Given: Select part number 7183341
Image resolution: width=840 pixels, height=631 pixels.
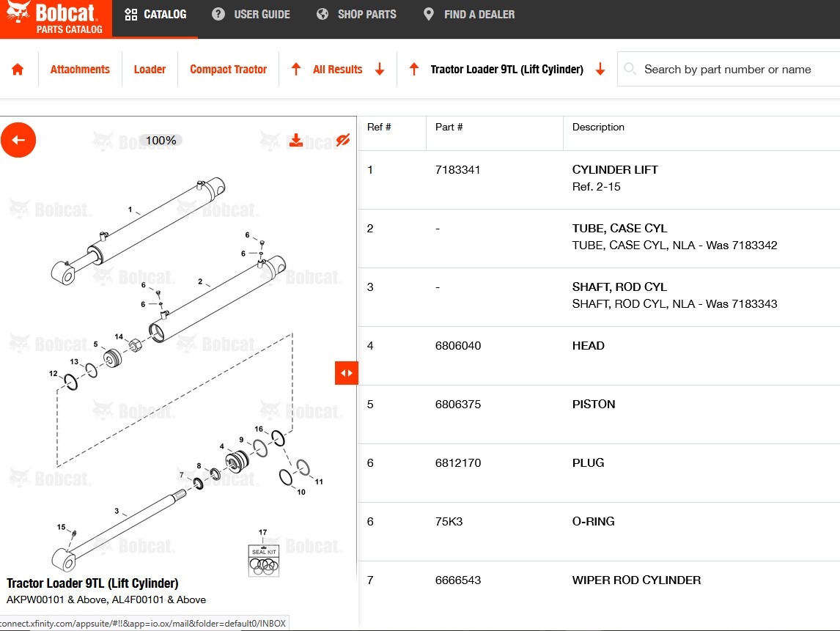Looking at the screenshot, I should (457, 170).
